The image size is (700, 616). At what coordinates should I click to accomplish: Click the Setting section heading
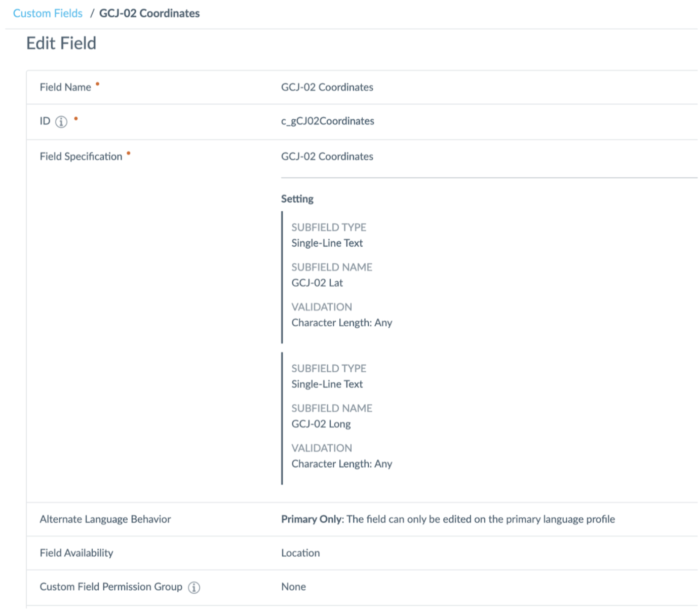[x=297, y=199]
